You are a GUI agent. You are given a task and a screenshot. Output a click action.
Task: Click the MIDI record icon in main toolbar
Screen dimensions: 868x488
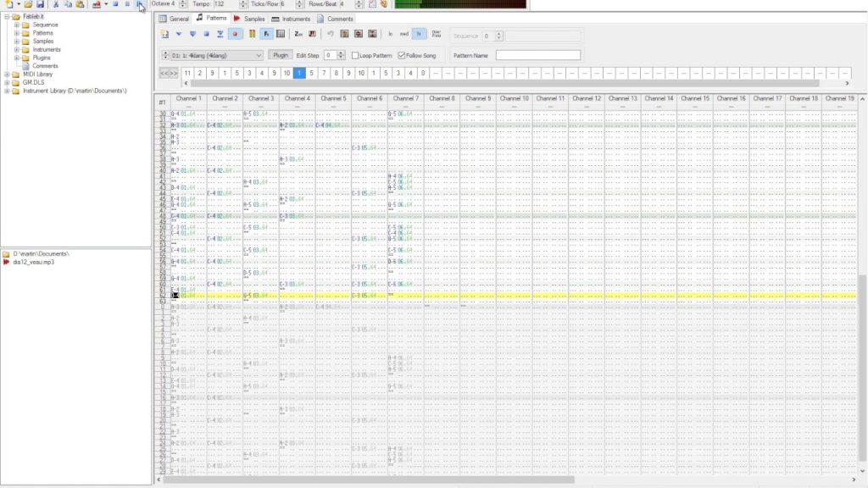(97, 6)
